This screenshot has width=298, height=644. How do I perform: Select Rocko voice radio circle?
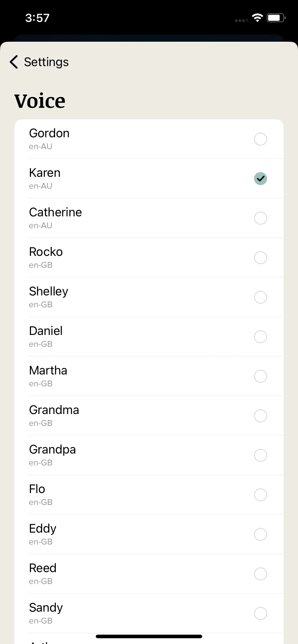[261, 258]
